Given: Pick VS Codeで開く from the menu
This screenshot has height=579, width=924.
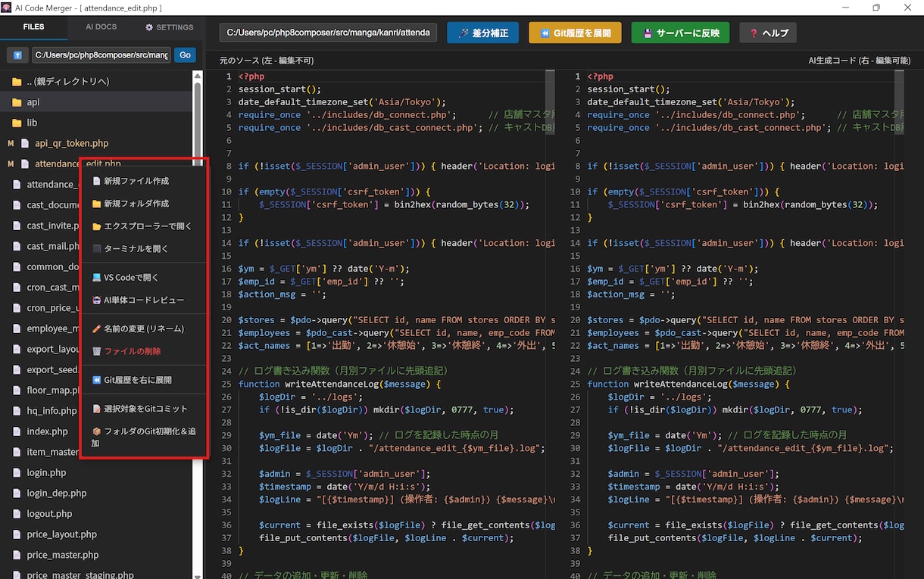Looking at the screenshot, I should pyautogui.click(x=144, y=278).
